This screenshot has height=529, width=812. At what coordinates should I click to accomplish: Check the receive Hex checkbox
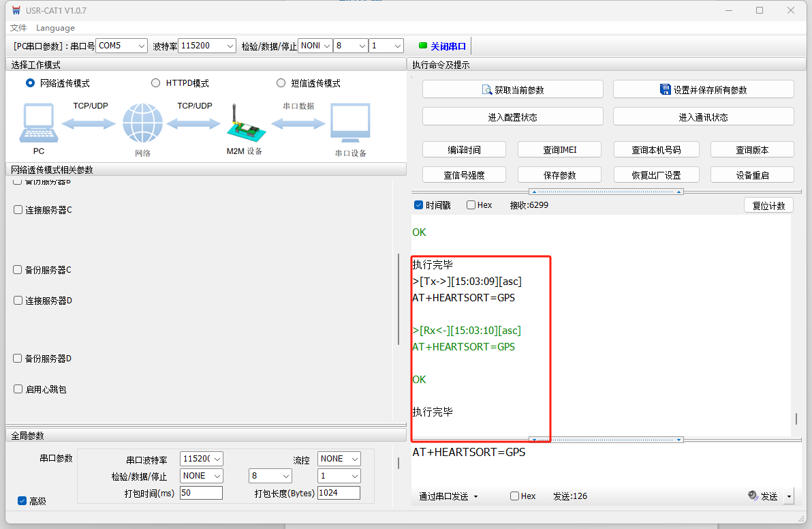click(x=471, y=205)
